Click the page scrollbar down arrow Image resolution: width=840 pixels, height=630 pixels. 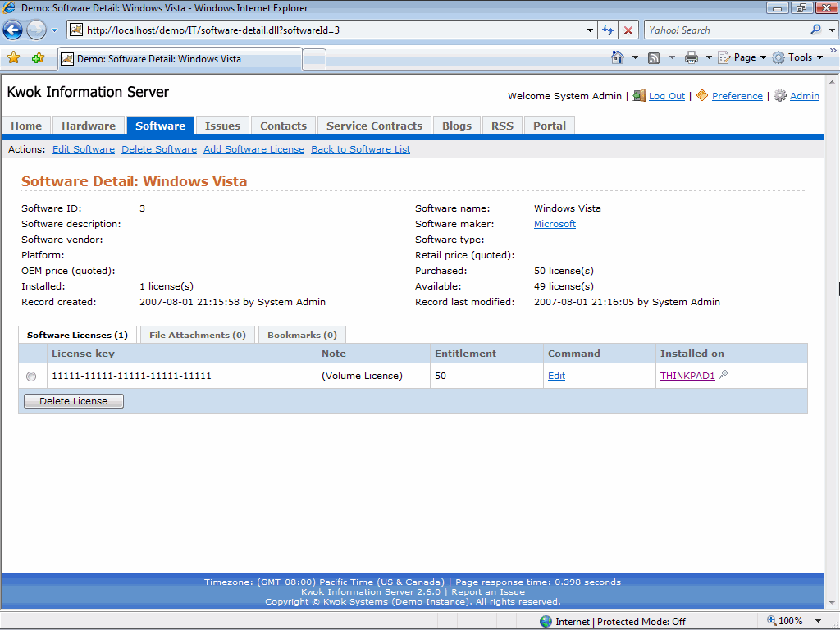coord(832,604)
